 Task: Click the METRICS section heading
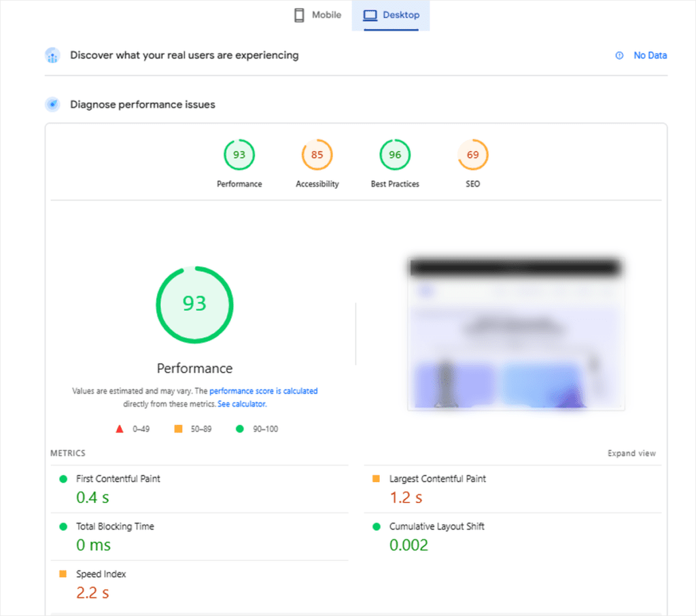(x=68, y=453)
